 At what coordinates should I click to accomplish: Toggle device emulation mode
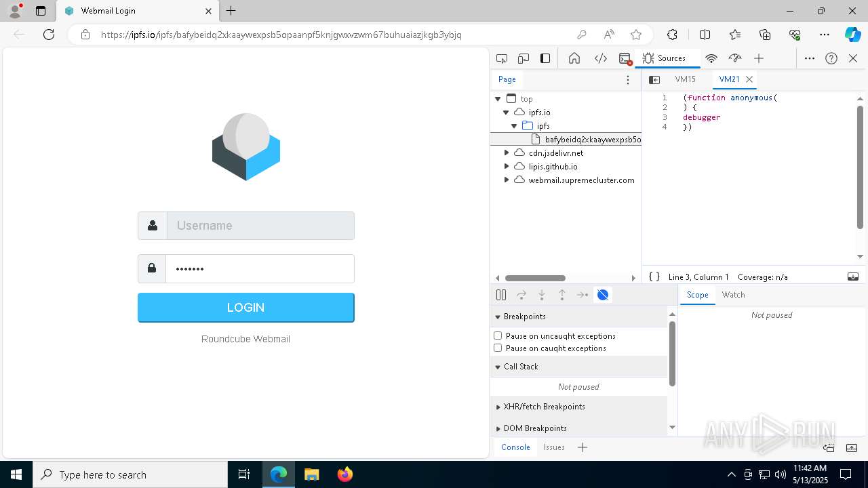click(524, 58)
